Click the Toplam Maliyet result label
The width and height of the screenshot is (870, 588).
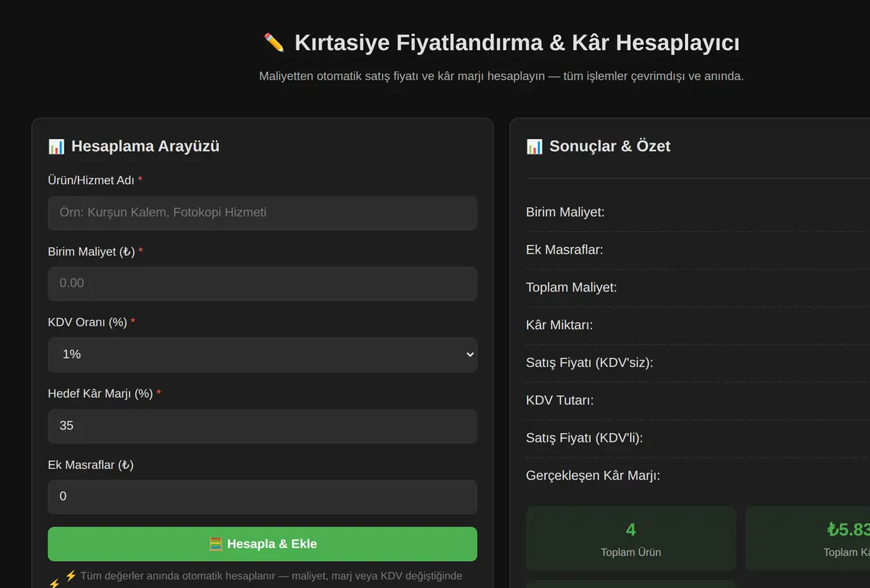pos(571,288)
